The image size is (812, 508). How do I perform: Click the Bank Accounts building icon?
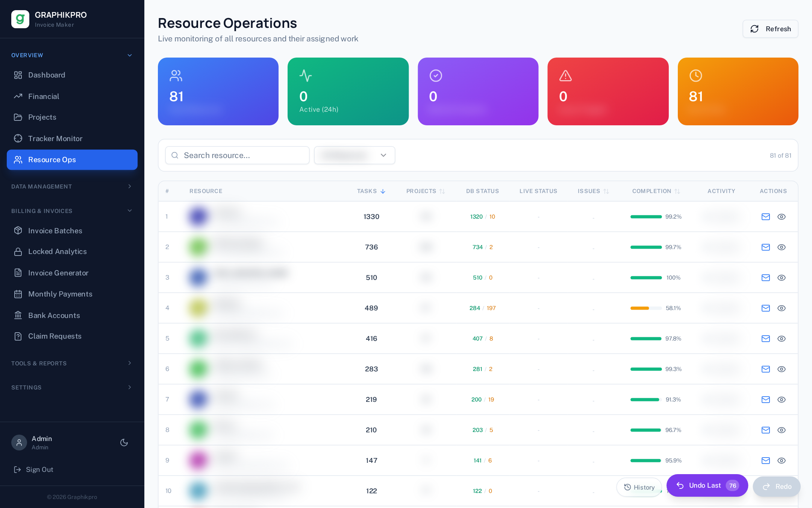[18, 315]
